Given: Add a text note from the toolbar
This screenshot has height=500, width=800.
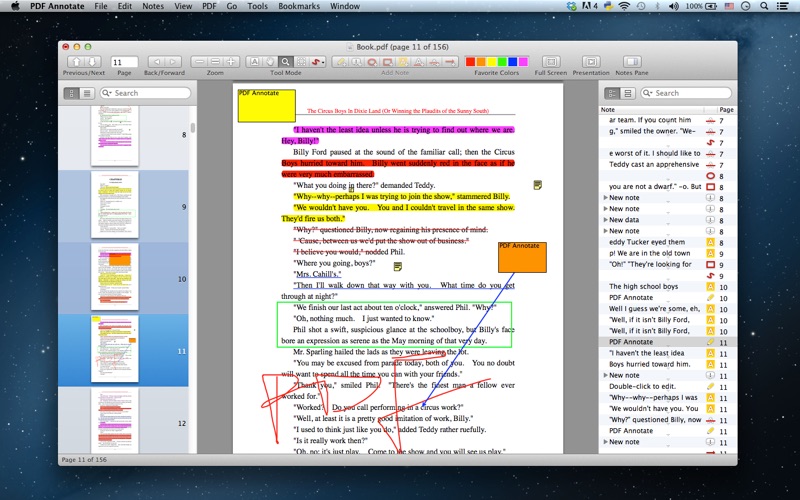Looking at the screenshot, I should tap(341, 62).
